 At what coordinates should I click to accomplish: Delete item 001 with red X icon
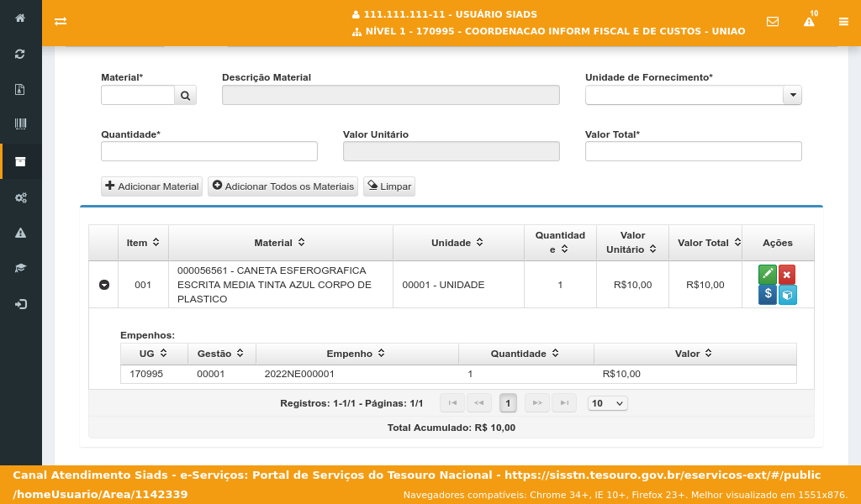pyautogui.click(x=787, y=274)
